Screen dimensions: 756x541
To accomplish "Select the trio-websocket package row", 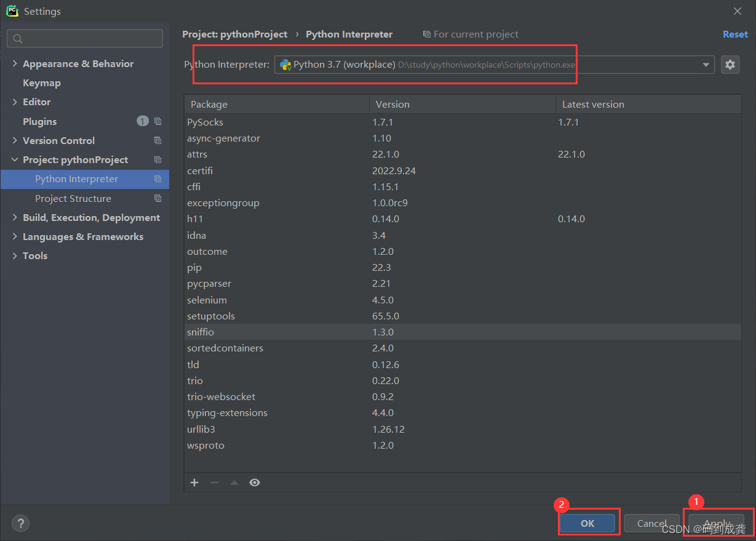I will coord(463,396).
